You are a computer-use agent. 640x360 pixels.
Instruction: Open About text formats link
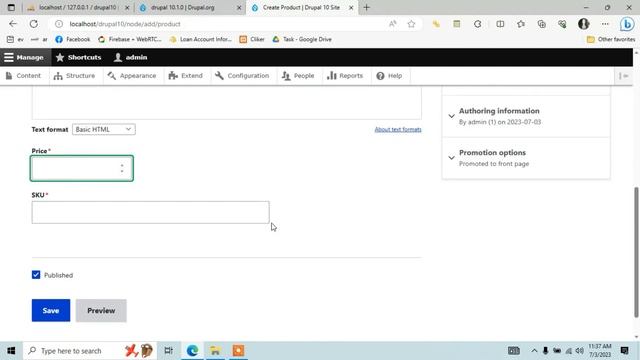398,129
